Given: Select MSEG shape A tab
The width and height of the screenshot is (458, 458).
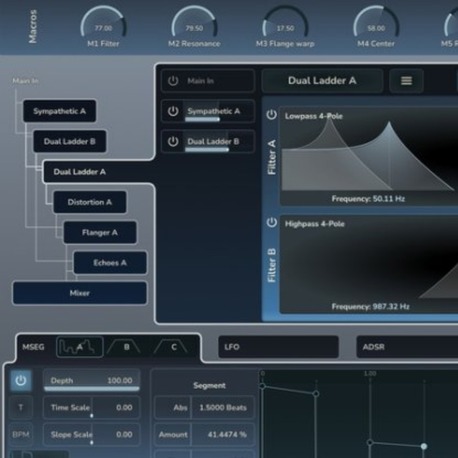Looking at the screenshot, I should 80,347.
